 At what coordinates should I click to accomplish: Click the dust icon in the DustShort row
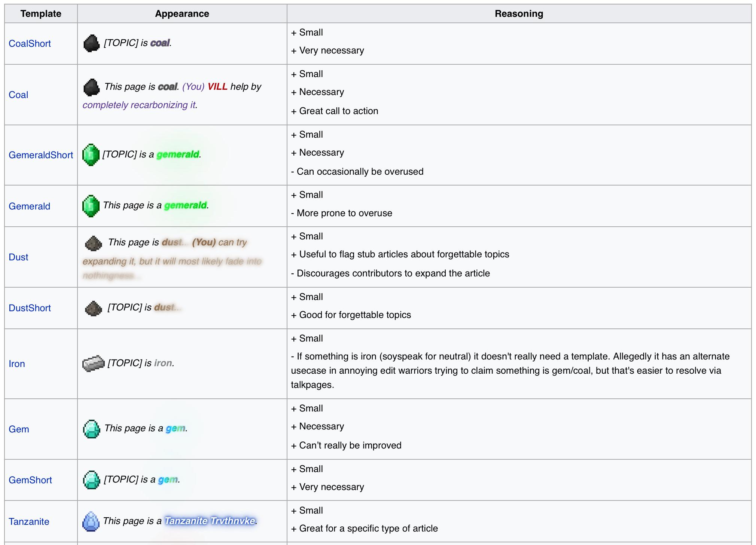tap(93, 308)
